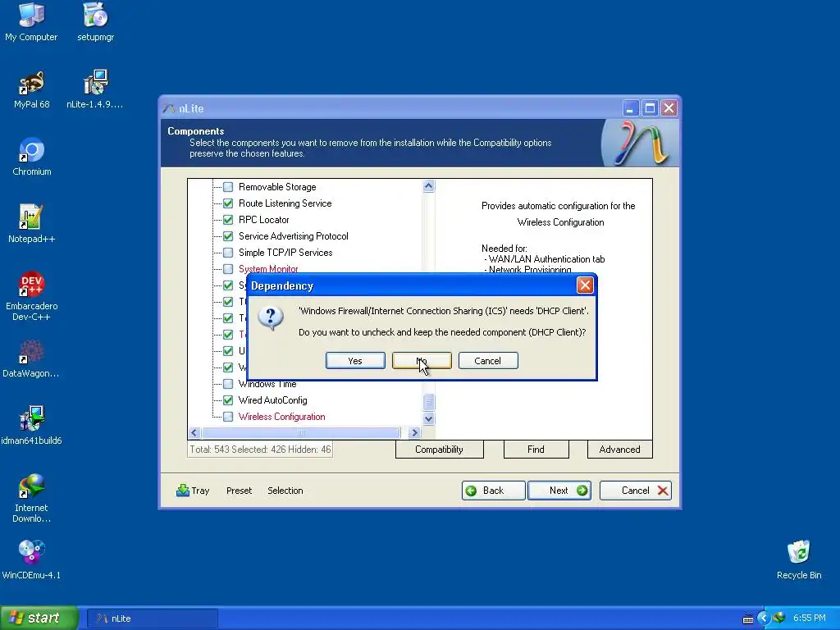The image size is (840, 630).
Task: Launch Internet Download Manager shortcut
Action: [x=31, y=498]
